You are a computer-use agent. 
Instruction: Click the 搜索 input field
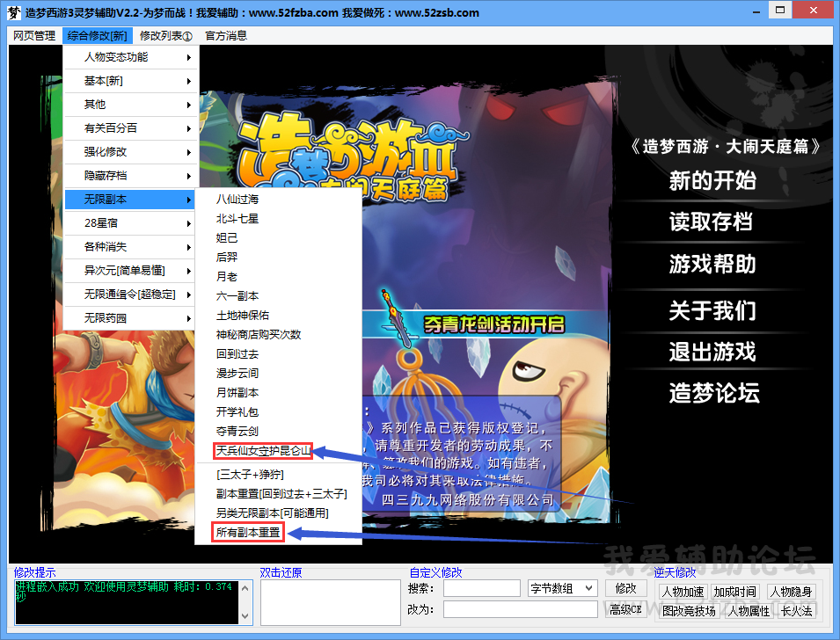pyautogui.click(x=482, y=588)
